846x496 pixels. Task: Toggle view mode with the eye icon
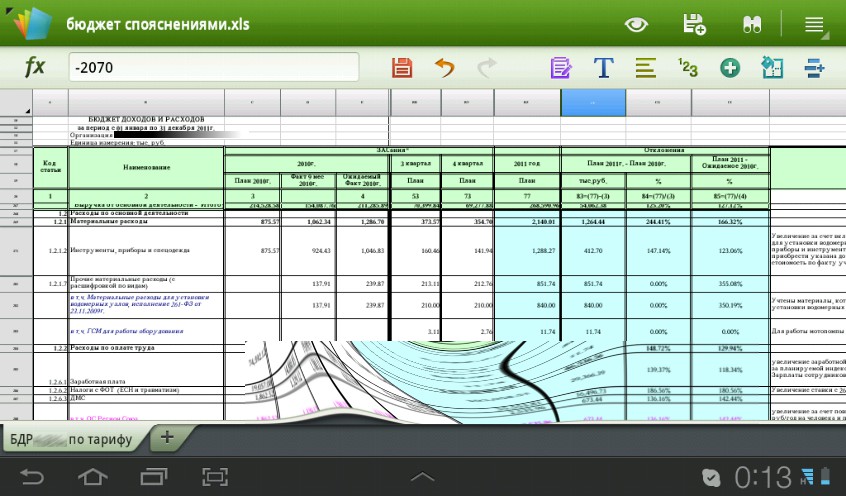(x=636, y=24)
